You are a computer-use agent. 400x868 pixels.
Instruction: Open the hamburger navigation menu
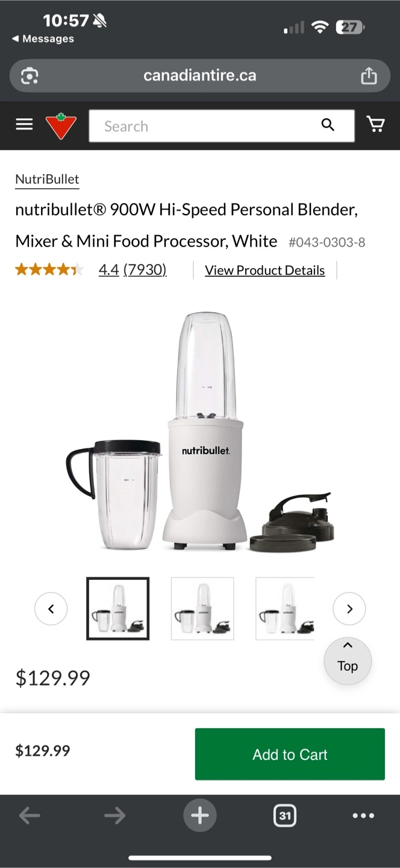[24, 125]
